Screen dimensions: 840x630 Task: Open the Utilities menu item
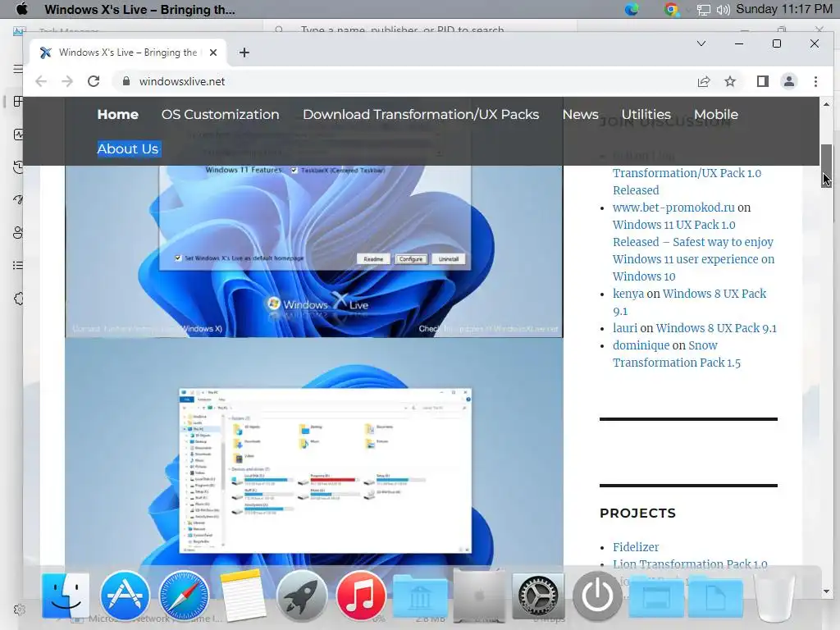point(646,114)
